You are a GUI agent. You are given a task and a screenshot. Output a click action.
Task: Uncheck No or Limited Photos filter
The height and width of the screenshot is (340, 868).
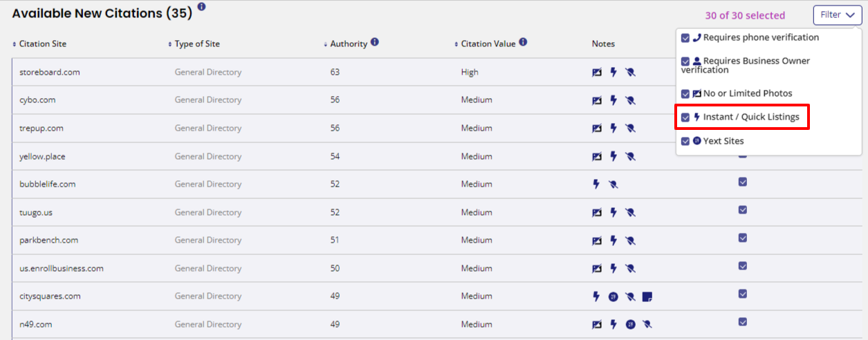(685, 93)
